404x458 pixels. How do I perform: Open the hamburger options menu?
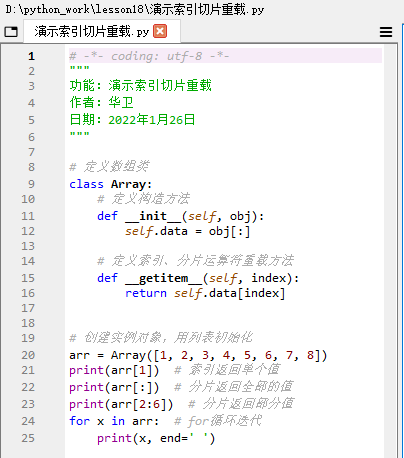[x=386, y=32]
